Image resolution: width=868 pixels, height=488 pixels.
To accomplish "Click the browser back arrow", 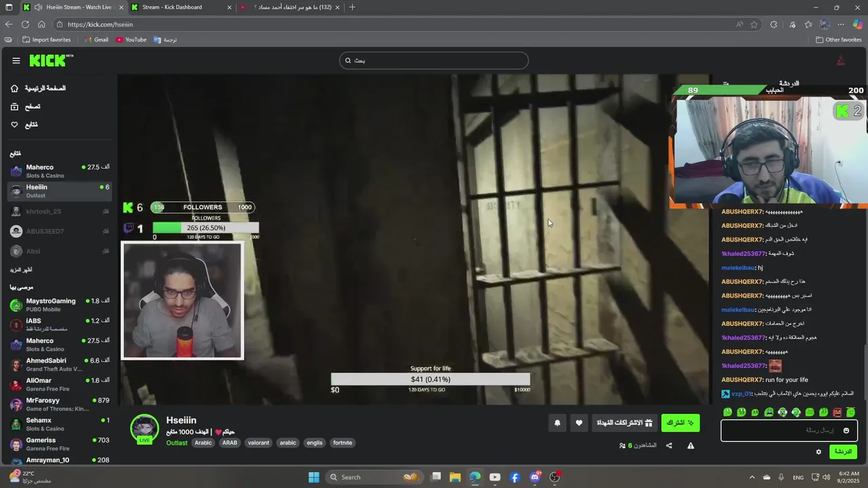I will (x=9, y=24).
